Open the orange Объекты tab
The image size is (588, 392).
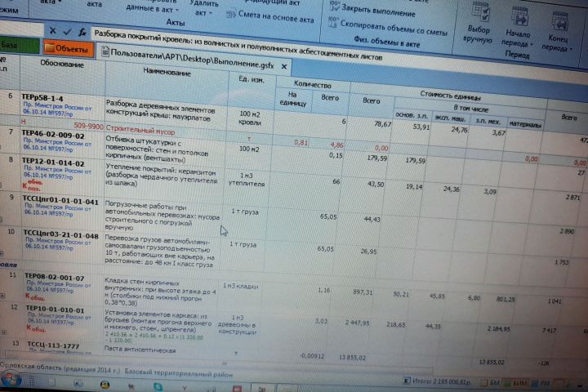click(68, 48)
